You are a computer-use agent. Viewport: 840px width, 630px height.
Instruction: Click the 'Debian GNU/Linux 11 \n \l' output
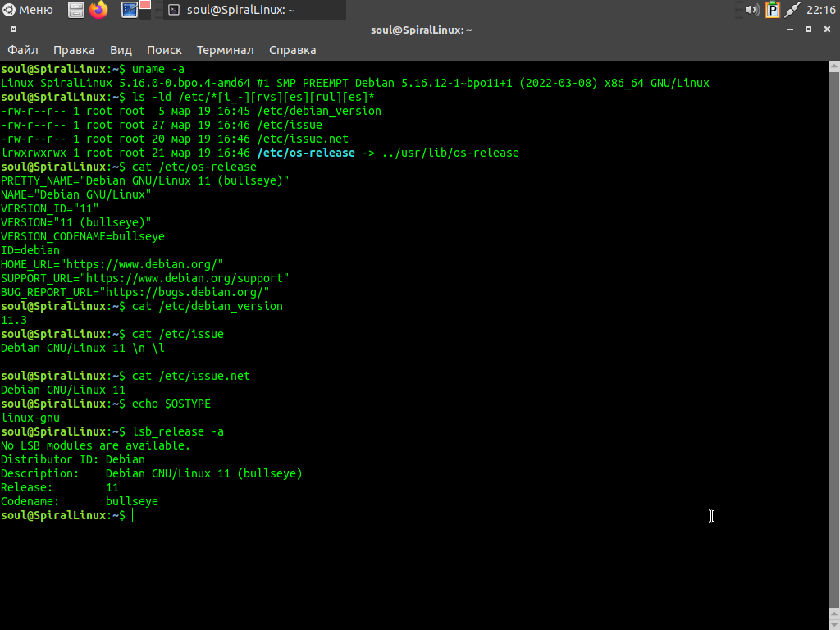point(83,348)
